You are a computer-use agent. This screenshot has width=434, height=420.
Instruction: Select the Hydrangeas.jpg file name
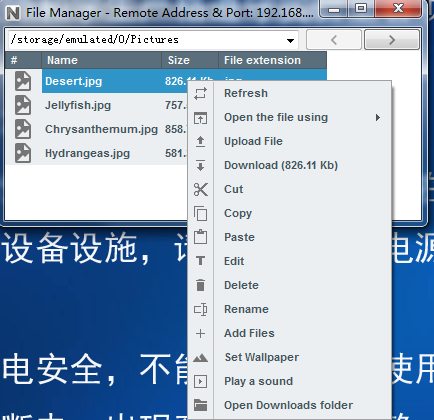87,153
